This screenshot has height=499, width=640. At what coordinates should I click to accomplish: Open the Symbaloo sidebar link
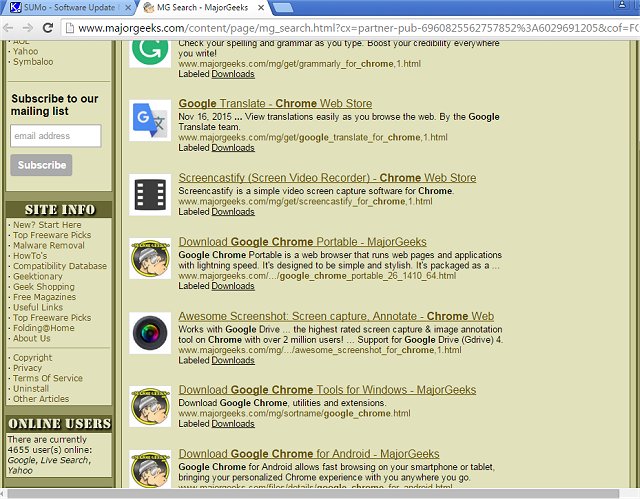tap(33, 62)
